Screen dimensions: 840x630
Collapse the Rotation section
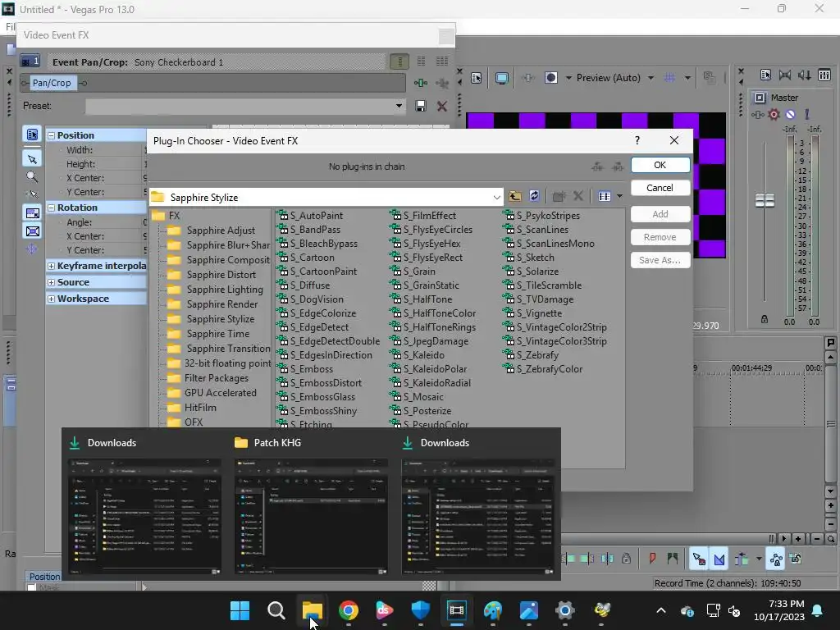pos(52,208)
